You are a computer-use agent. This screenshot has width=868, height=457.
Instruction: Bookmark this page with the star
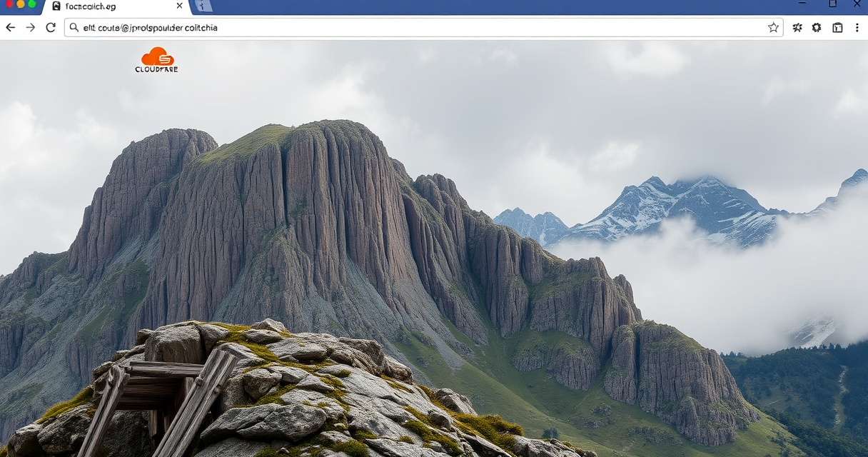coord(773,28)
